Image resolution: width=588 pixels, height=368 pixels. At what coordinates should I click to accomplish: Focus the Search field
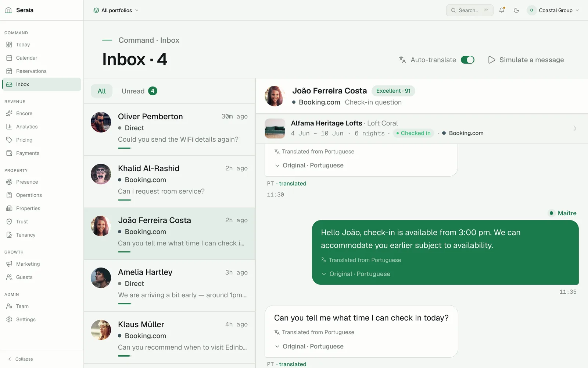pos(470,10)
